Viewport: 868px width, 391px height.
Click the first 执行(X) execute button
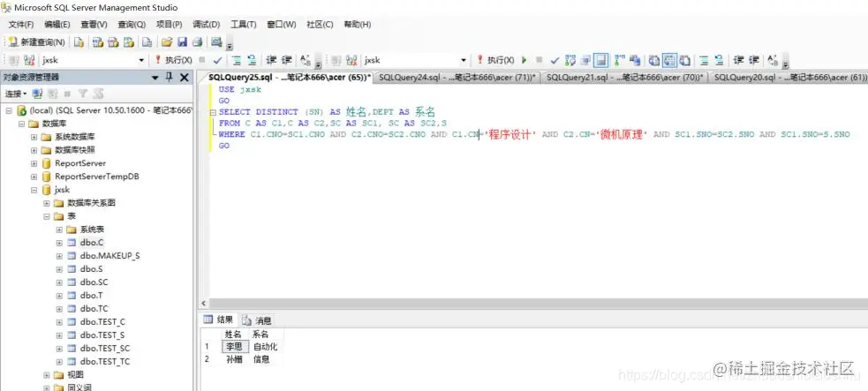click(173, 60)
